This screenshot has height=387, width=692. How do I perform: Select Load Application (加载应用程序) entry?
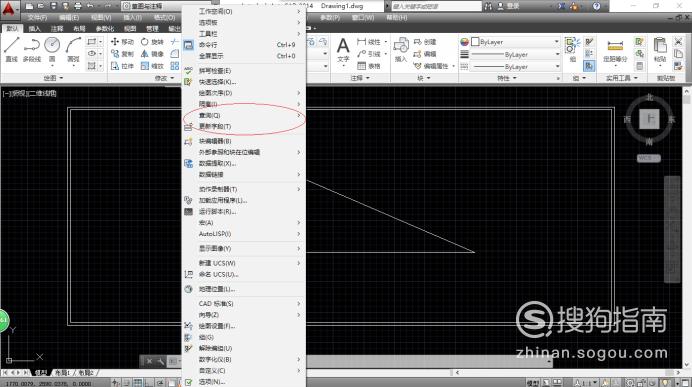(244, 200)
